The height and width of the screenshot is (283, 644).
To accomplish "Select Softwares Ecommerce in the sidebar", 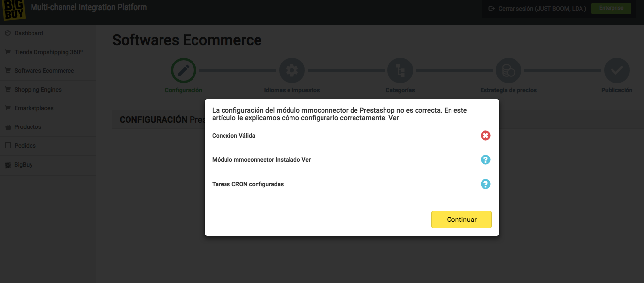I will coord(44,71).
